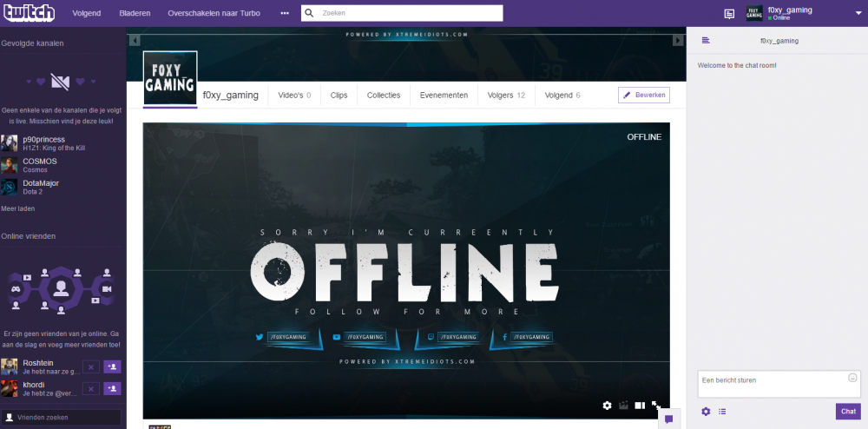Open chat settings gear
Viewport: 868px width, 429px height.
[705, 412]
